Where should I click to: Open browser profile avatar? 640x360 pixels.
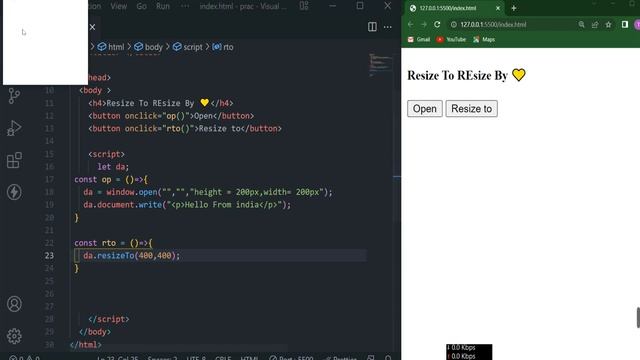(x=637, y=24)
